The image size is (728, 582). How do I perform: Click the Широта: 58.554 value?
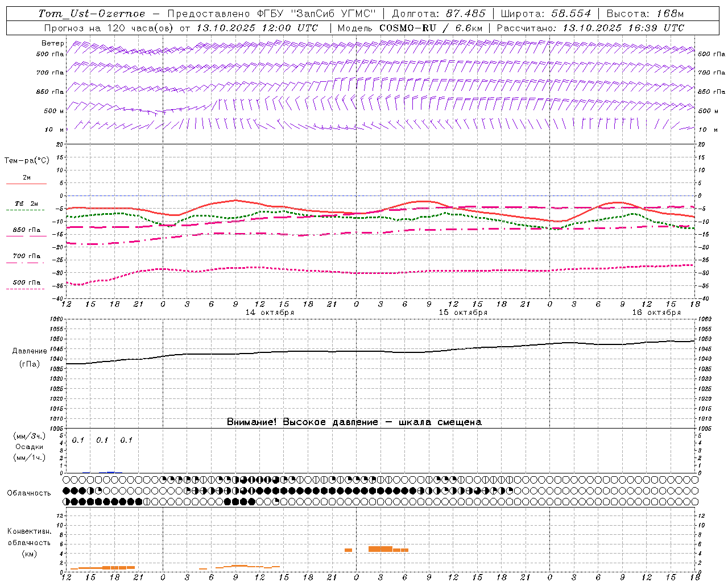pyautogui.click(x=546, y=14)
